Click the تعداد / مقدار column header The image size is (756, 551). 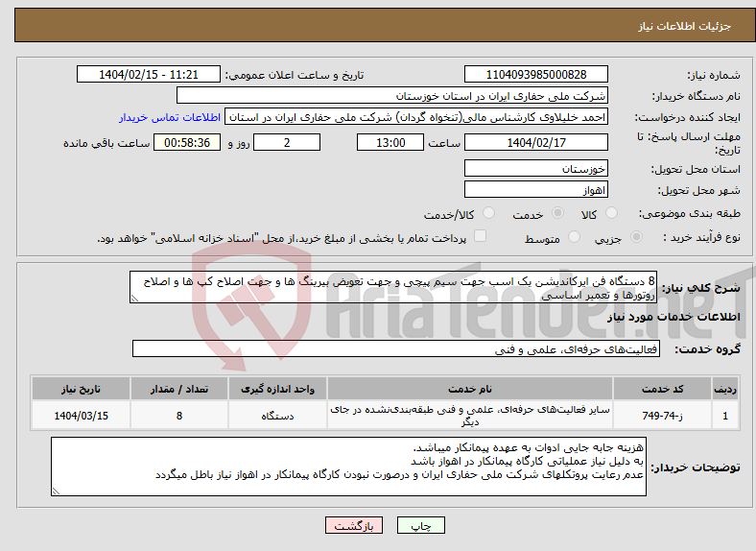click(x=179, y=389)
